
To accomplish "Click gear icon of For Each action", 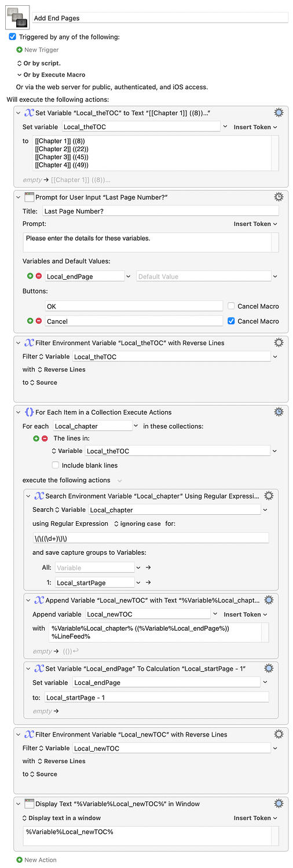I will [x=279, y=412].
